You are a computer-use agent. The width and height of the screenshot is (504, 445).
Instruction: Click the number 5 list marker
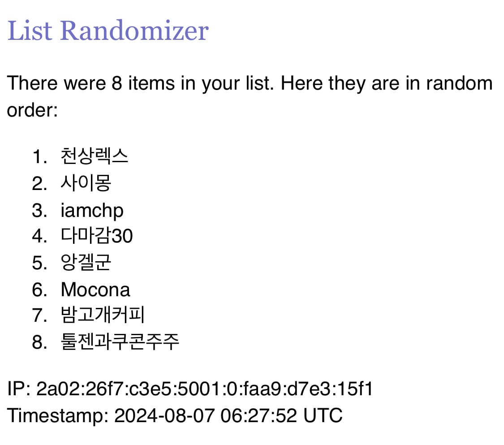click(x=40, y=262)
